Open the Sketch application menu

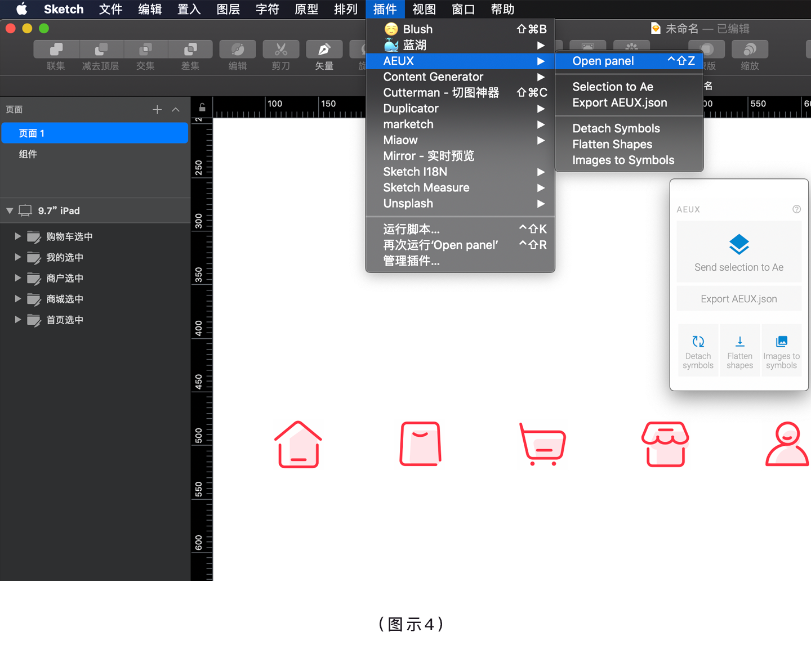point(64,9)
